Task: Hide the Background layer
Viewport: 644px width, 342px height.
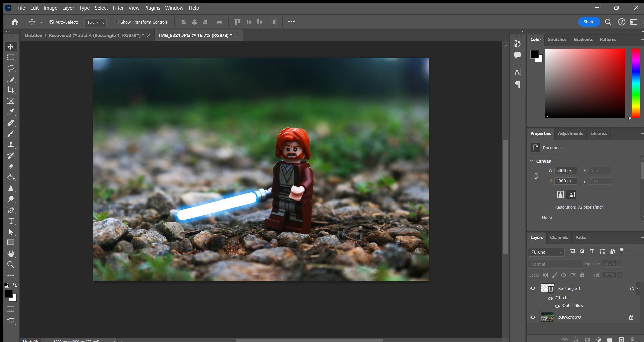Action: tap(533, 317)
